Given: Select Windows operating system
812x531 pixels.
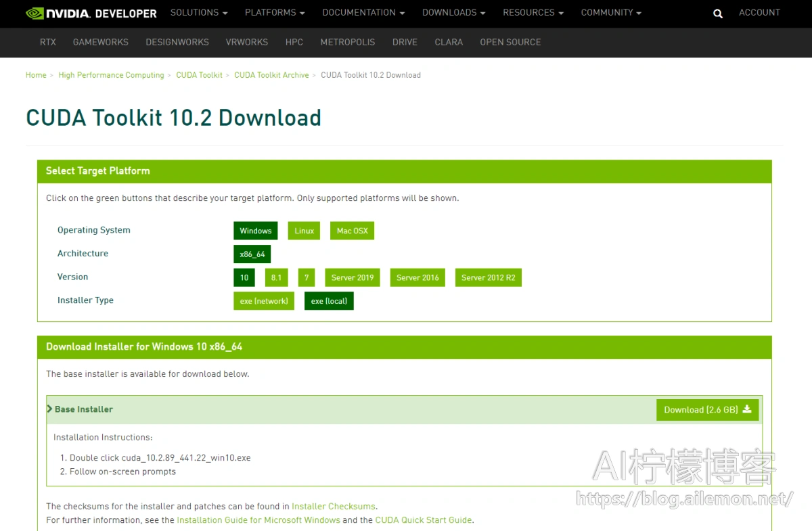Looking at the screenshot, I should (256, 231).
